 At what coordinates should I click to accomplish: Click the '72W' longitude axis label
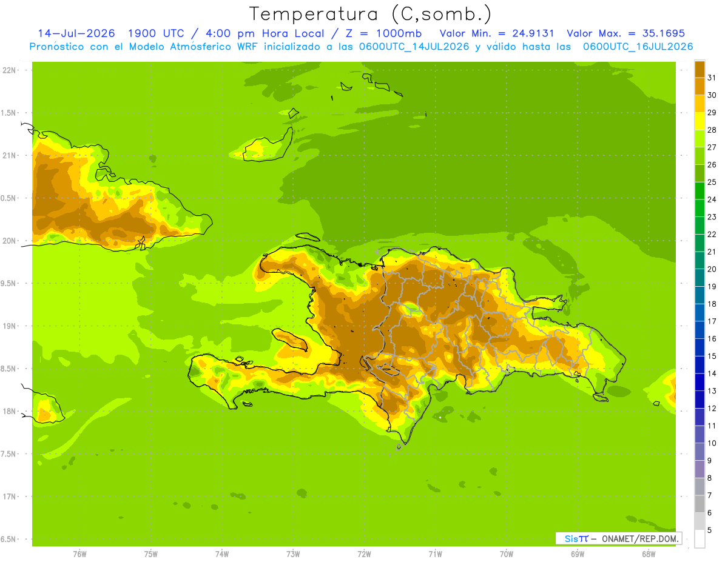point(364,554)
